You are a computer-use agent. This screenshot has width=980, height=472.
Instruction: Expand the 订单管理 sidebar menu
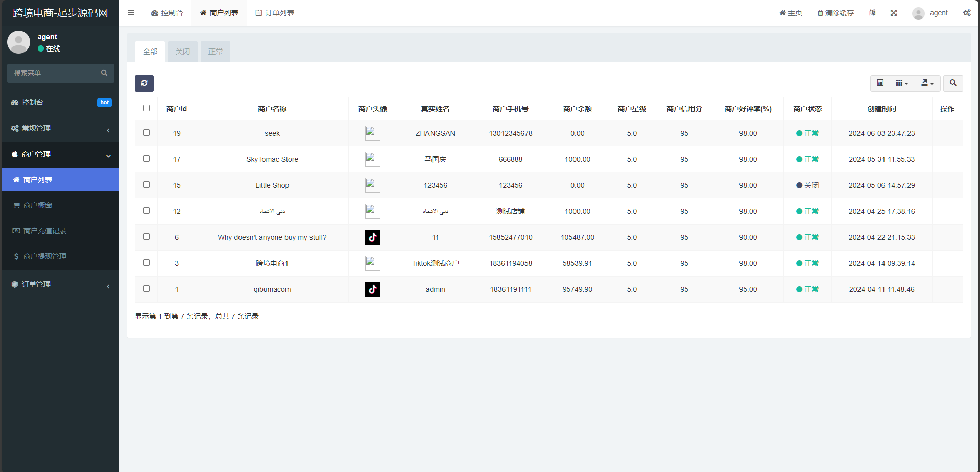click(x=60, y=284)
